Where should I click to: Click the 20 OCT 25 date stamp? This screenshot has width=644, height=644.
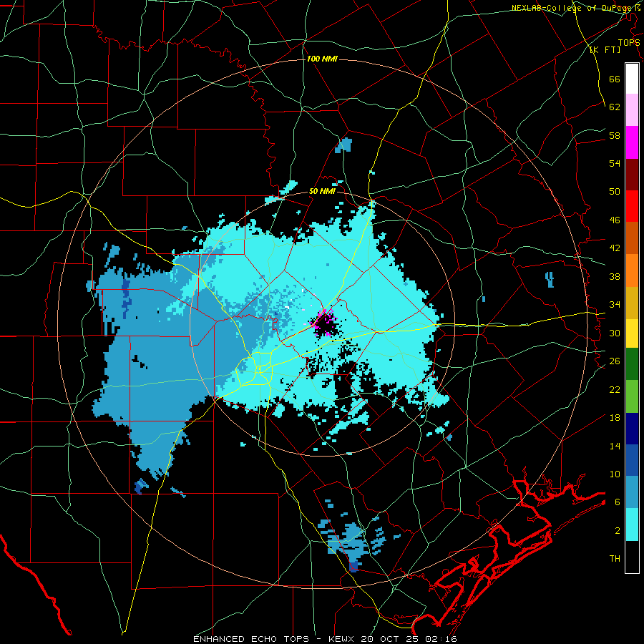click(x=391, y=639)
